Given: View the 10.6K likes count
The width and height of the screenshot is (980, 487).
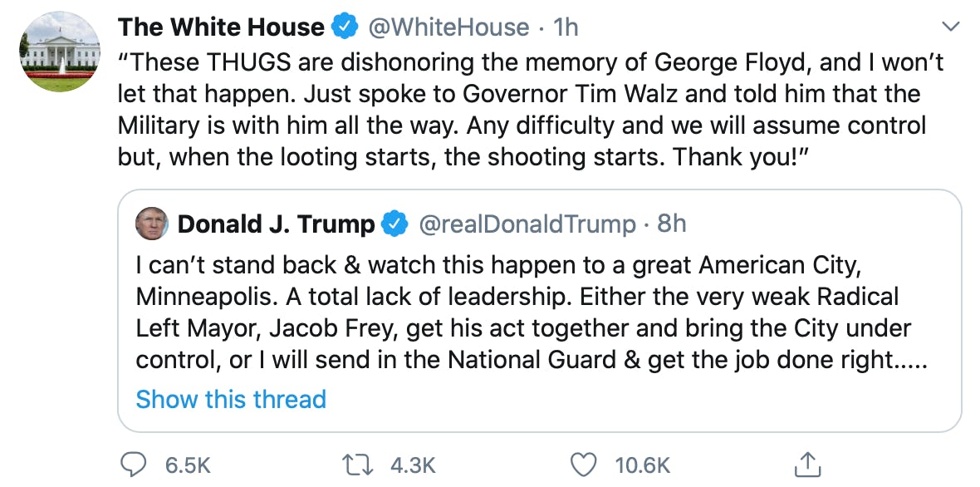Looking at the screenshot, I should point(643,465).
